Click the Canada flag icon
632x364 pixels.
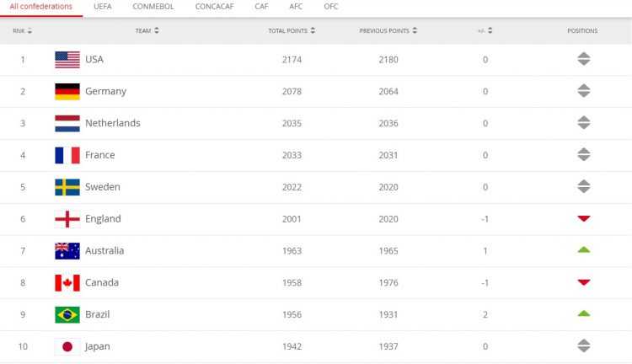click(x=67, y=282)
